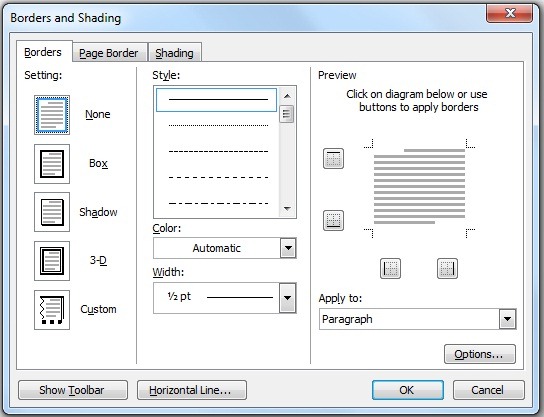544x417 pixels.
Task: Switch to the Borders tab
Action: [x=43, y=52]
